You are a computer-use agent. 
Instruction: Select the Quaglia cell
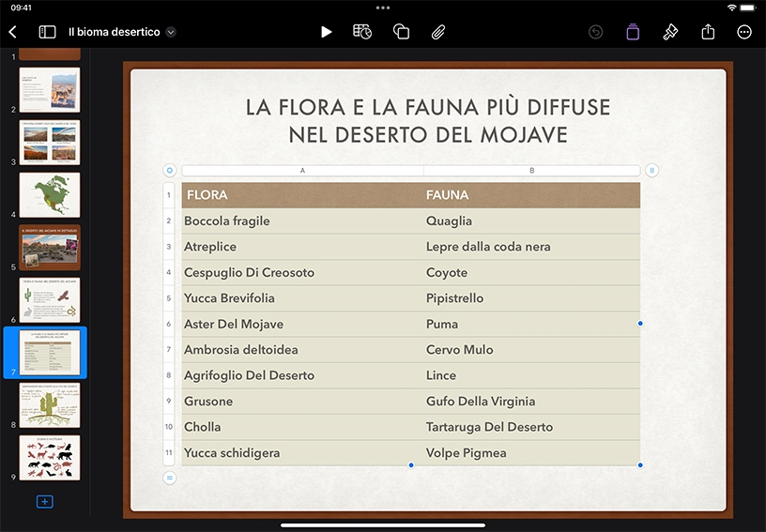pyautogui.click(x=532, y=221)
